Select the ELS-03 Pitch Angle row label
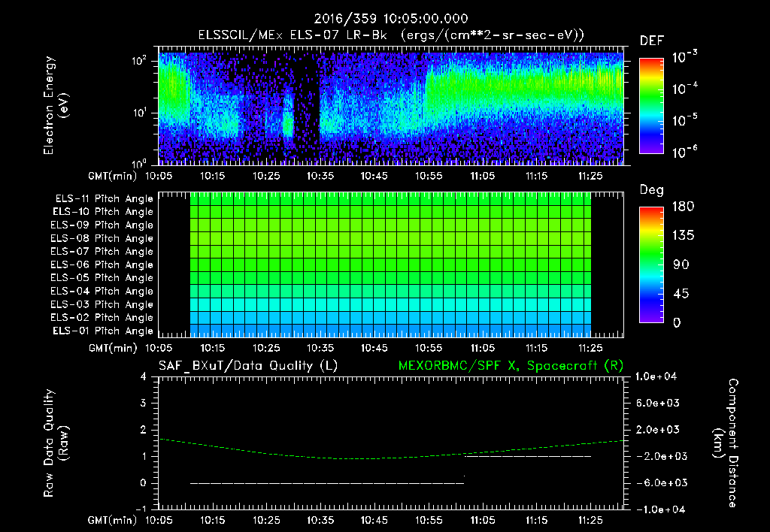The image size is (770, 532). click(x=102, y=304)
